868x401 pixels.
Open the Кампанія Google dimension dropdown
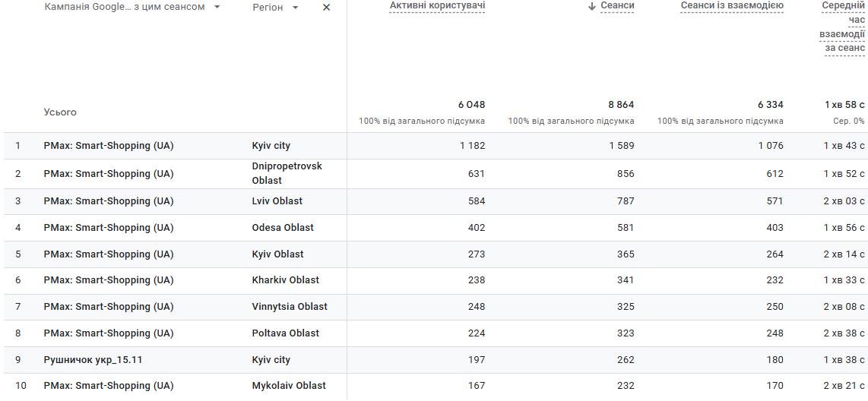click(217, 8)
